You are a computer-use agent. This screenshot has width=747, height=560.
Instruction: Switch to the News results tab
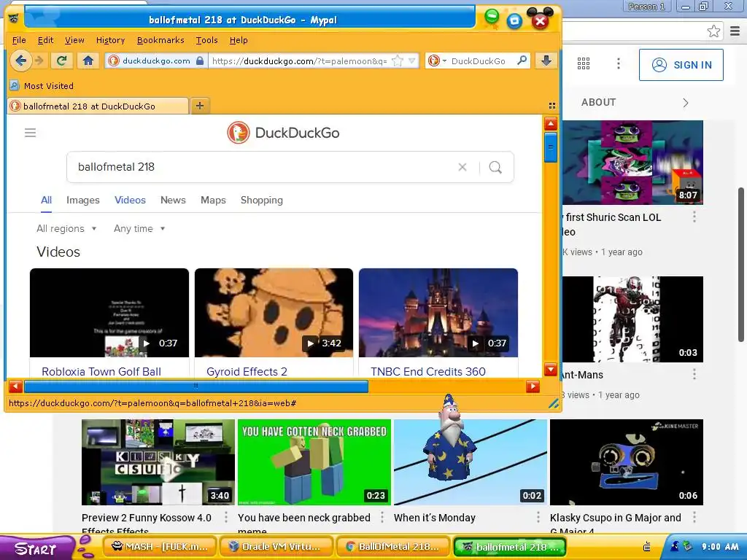click(173, 200)
